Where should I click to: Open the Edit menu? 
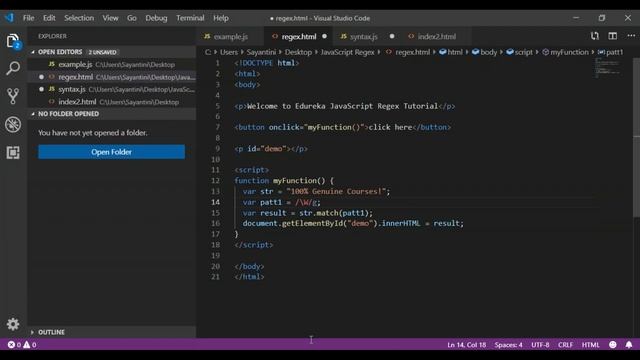(49, 18)
